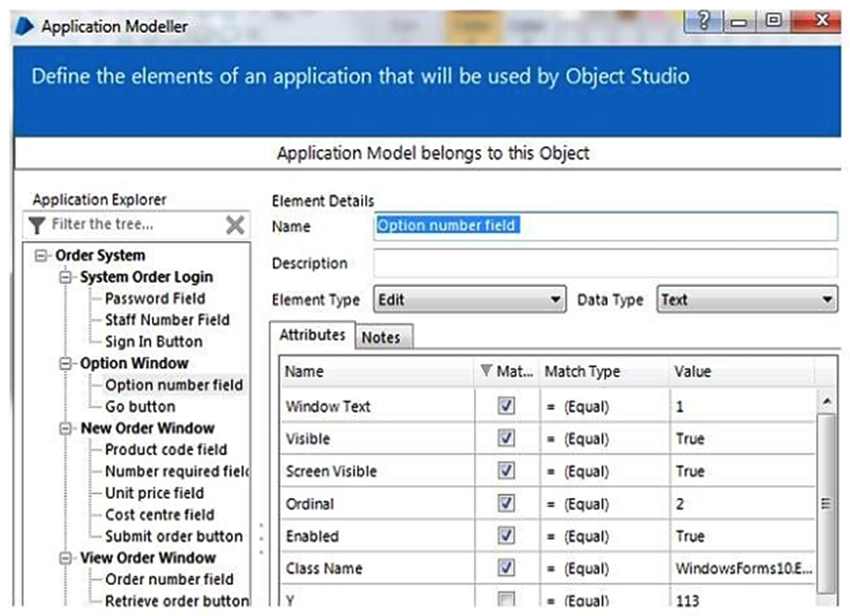Image resolution: width=850 pixels, height=616 pixels.
Task: Click the Description input field
Action: 605,263
